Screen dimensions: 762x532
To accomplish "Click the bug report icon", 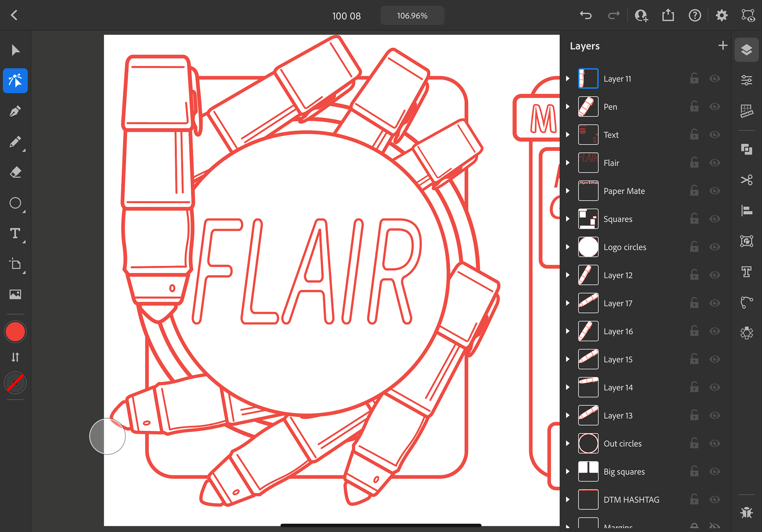I will point(747,512).
